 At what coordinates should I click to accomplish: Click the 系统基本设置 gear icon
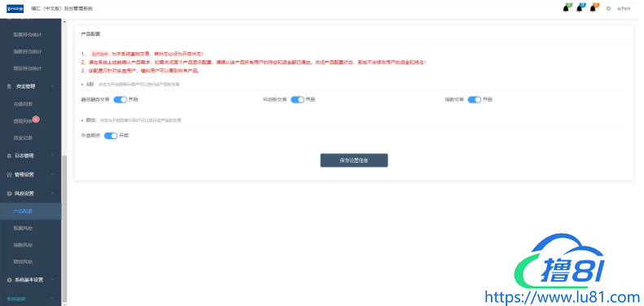(10, 280)
